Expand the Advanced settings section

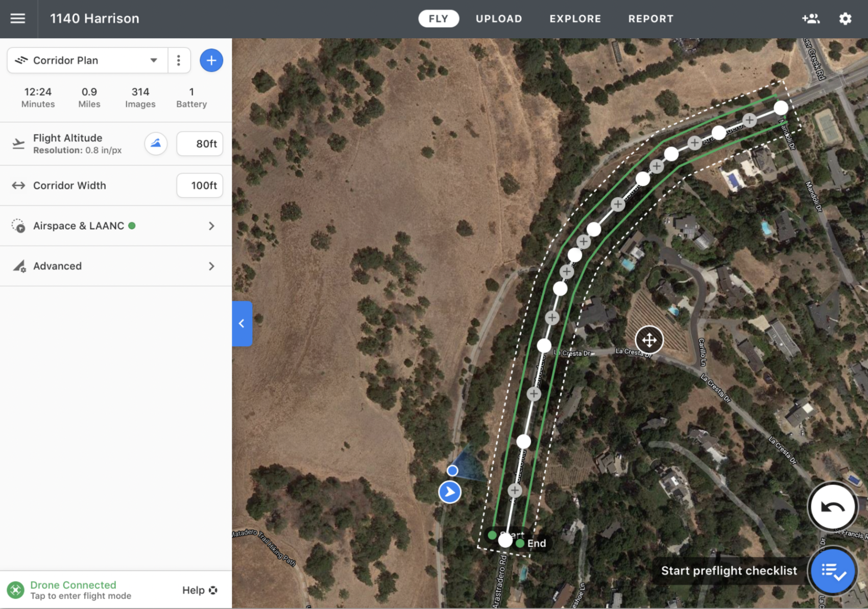(116, 266)
